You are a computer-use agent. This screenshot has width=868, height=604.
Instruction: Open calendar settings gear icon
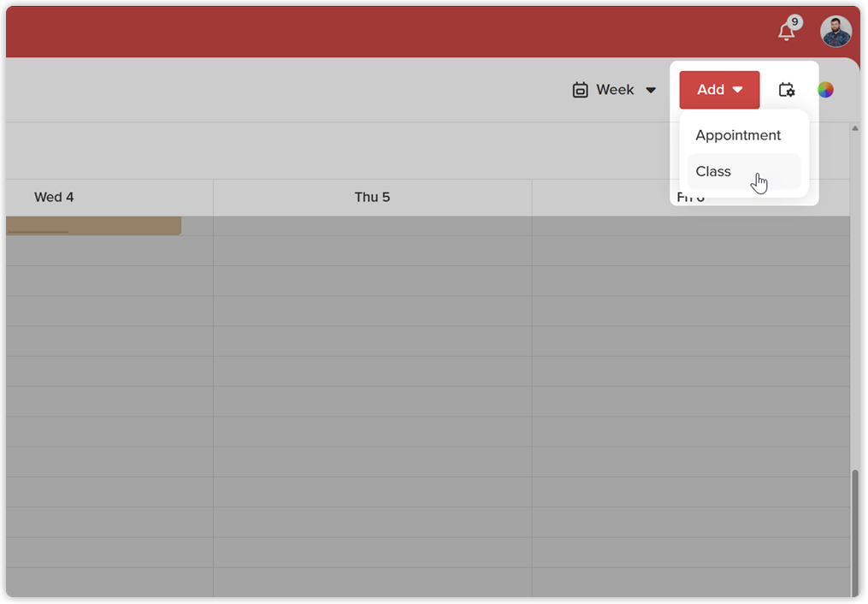tap(787, 90)
